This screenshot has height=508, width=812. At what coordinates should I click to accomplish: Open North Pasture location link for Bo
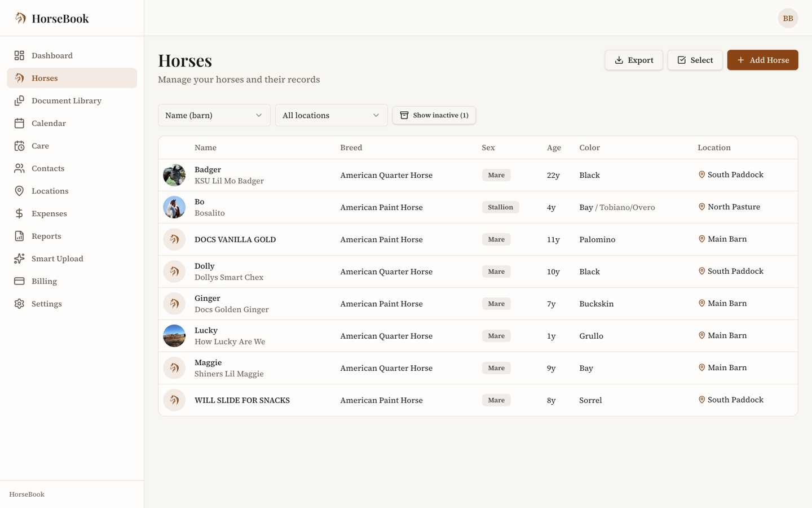[x=729, y=207]
